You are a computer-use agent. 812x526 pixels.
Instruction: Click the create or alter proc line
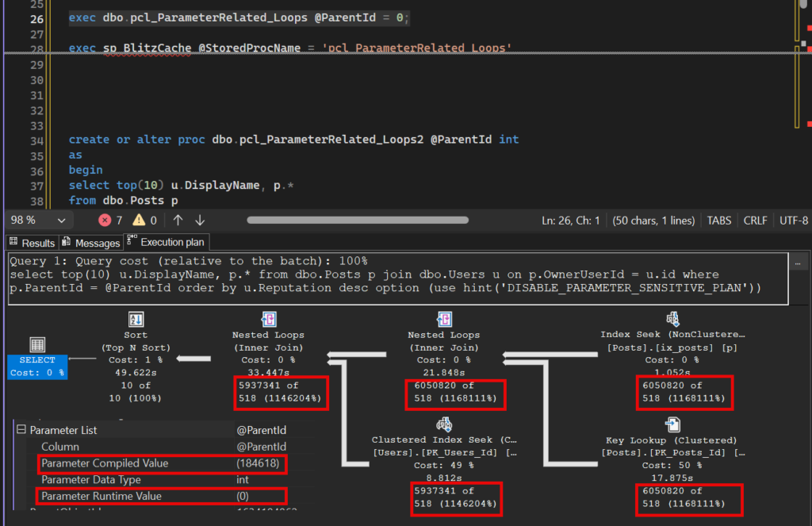click(x=293, y=140)
